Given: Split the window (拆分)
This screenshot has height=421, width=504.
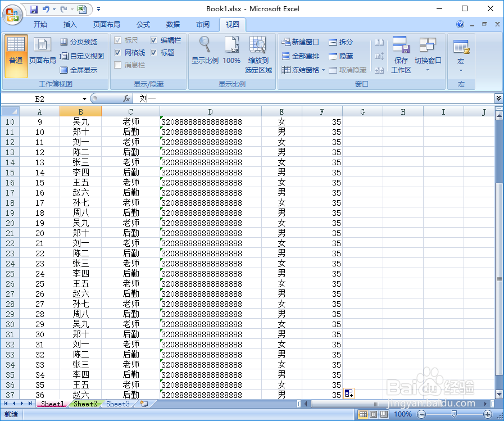Looking at the screenshot, I should 340,42.
